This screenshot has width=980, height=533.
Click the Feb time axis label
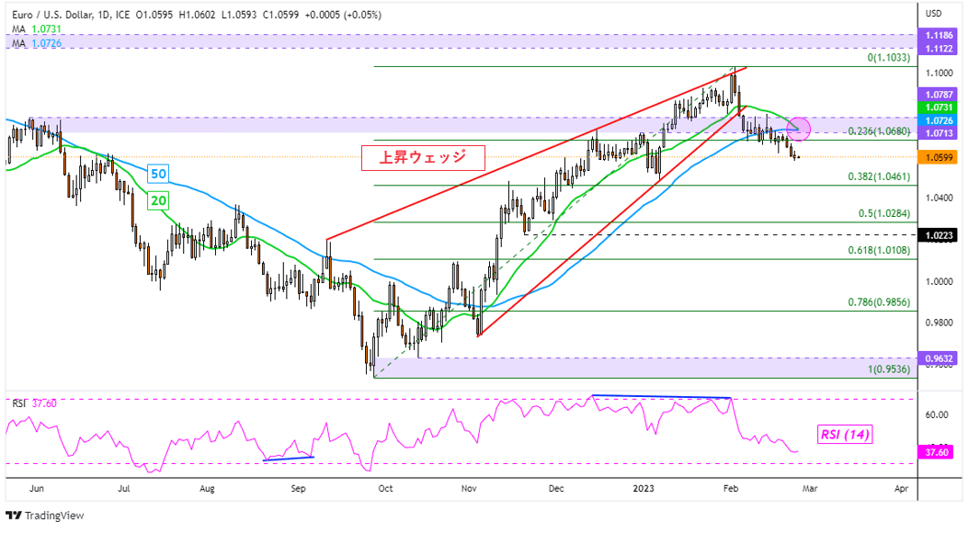pyautogui.click(x=730, y=489)
